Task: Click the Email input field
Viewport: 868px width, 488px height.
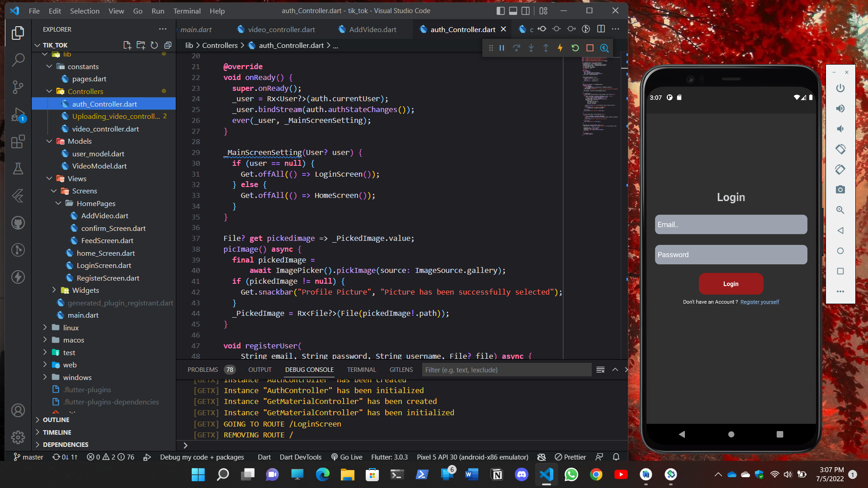Action: point(731,225)
